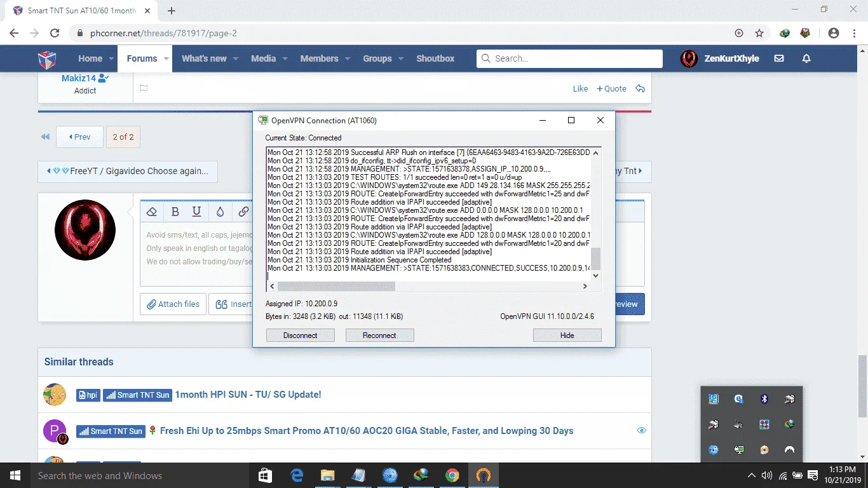Click the Attach files button
This screenshot has height=488, width=868.
173,304
